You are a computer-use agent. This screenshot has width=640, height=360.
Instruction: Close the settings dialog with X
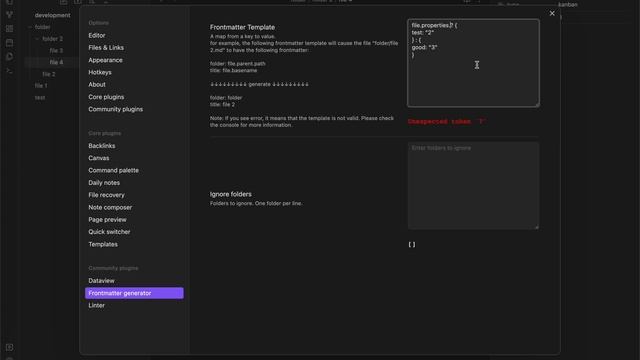coord(552,13)
